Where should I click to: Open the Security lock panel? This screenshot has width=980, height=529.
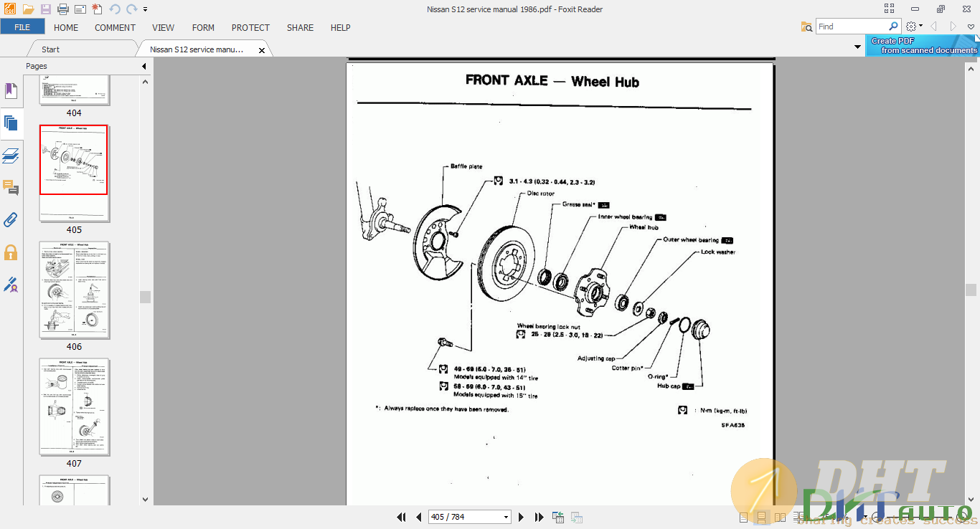(x=11, y=252)
